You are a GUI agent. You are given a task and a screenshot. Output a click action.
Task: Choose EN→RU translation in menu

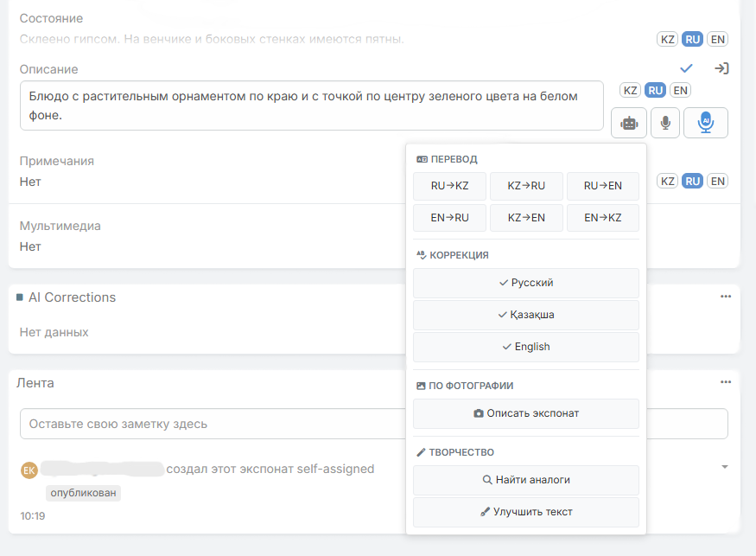pos(449,218)
